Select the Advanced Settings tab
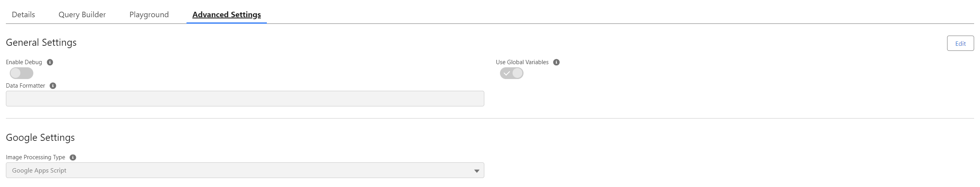 [x=226, y=14]
